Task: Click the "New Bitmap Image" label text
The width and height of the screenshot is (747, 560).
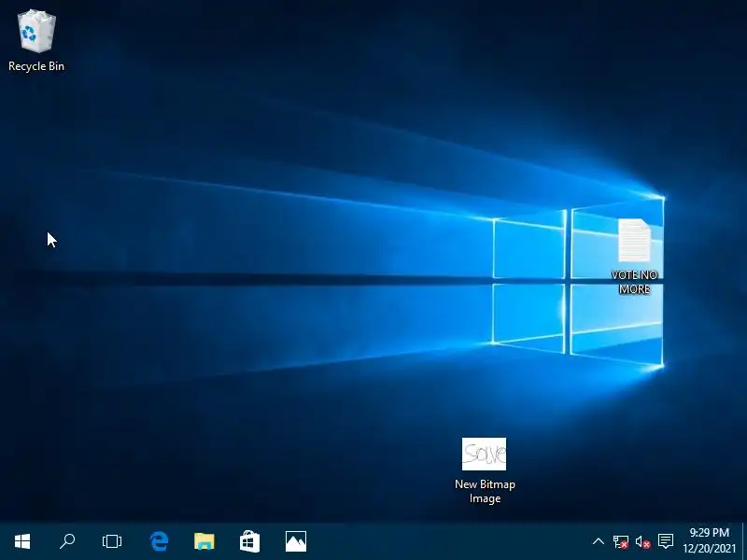Action: click(485, 491)
